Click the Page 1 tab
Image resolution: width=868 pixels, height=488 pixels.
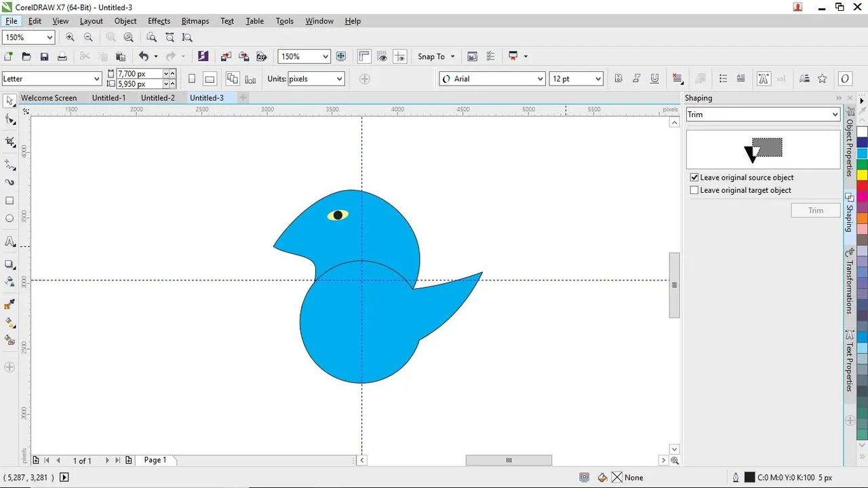click(155, 460)
